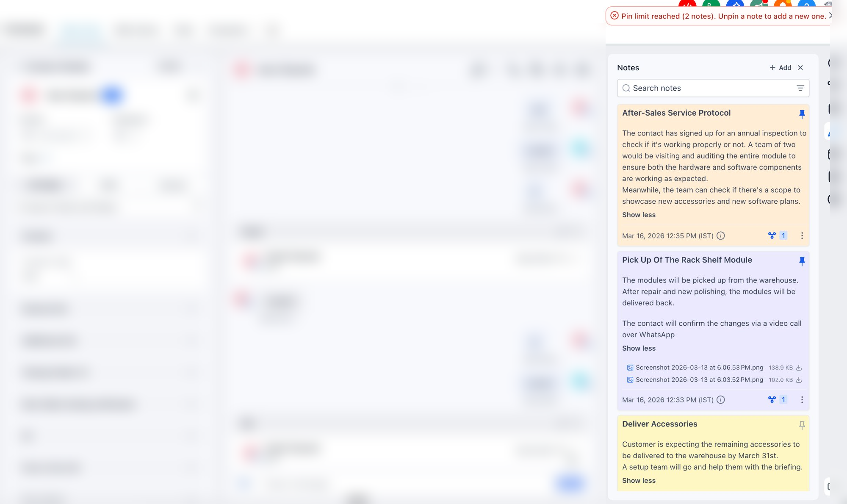Click linked records icon on Pick Up note
Image resolution: width=847 pixels, height=504 pixels.
tap(772, 399)
